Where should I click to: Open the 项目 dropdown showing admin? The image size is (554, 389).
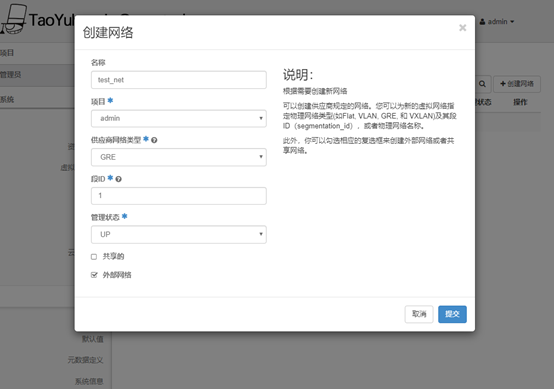(179, 118)
